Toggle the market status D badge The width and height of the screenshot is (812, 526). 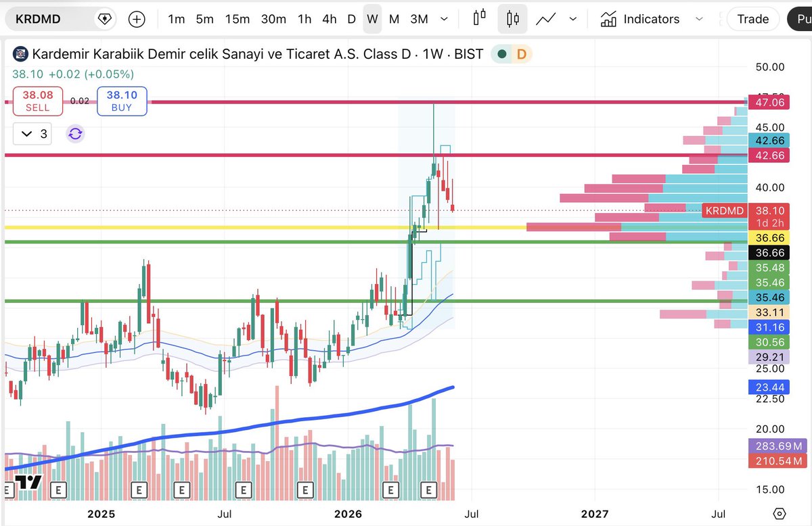(x=521, y=54)
